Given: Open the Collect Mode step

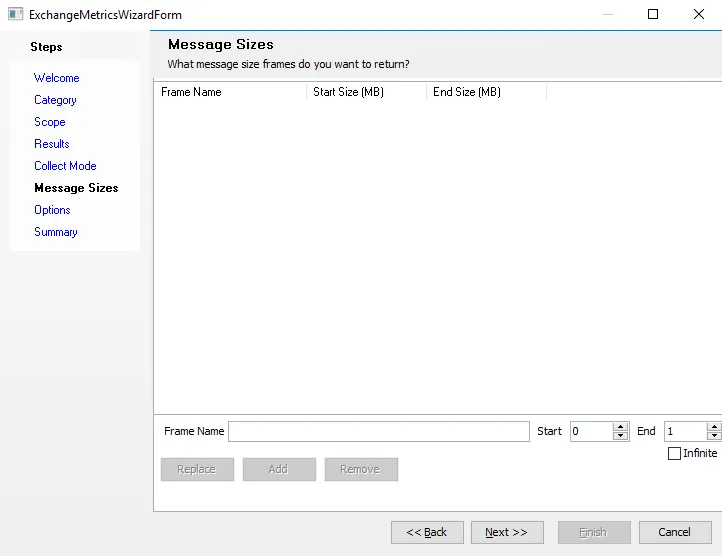Looking at the screenshot, I should coord(65,166).
